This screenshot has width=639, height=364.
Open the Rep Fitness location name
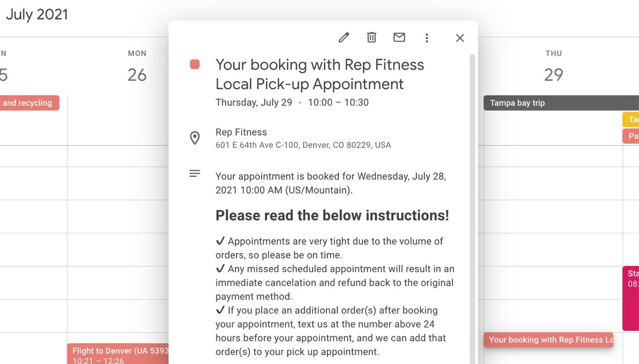(x=241, y=132)
